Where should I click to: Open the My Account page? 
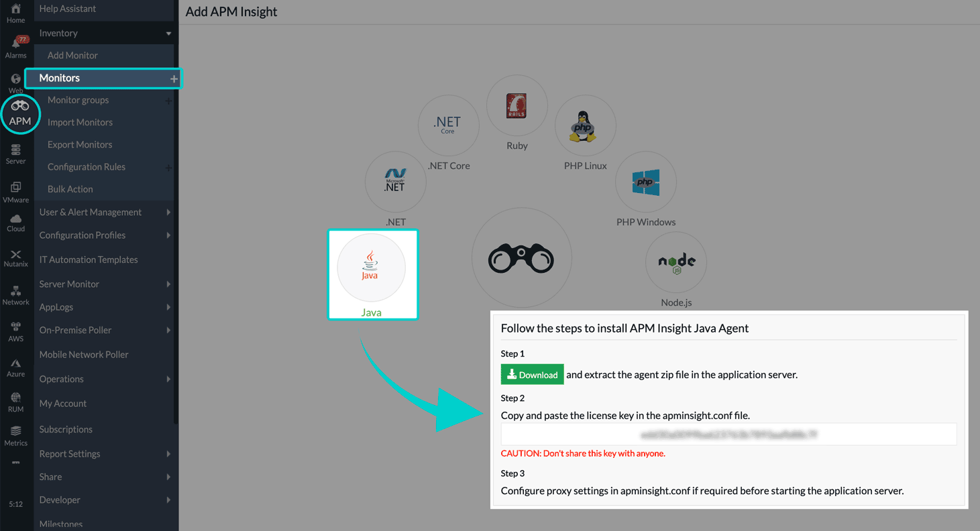click(62, 403)
